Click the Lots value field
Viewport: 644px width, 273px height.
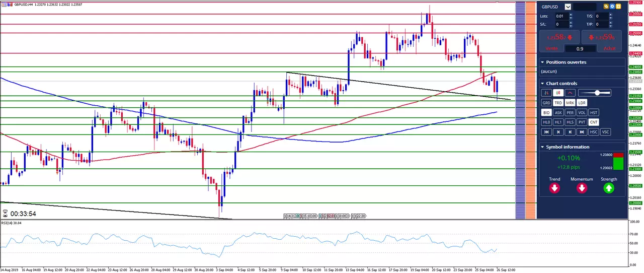coord(562,16)
